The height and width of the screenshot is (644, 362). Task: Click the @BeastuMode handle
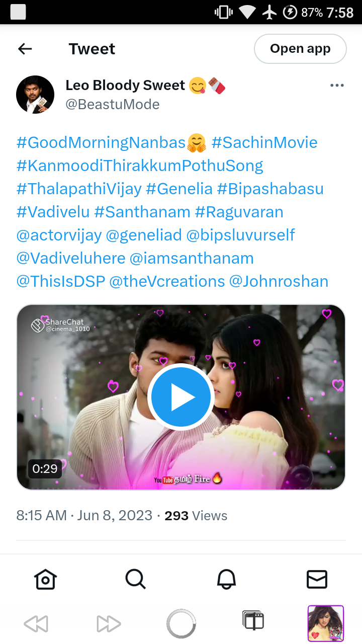(x=113, y=104)
